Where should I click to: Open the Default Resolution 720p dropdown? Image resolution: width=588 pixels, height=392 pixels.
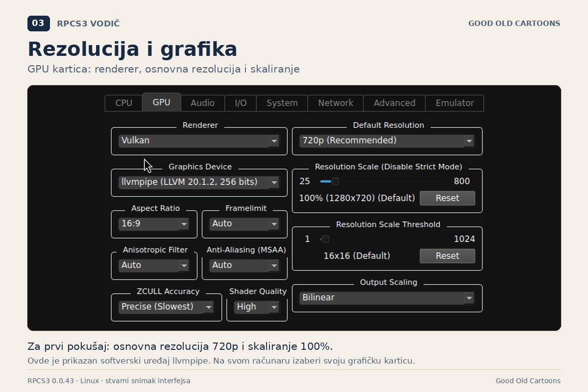click(387, 141)
